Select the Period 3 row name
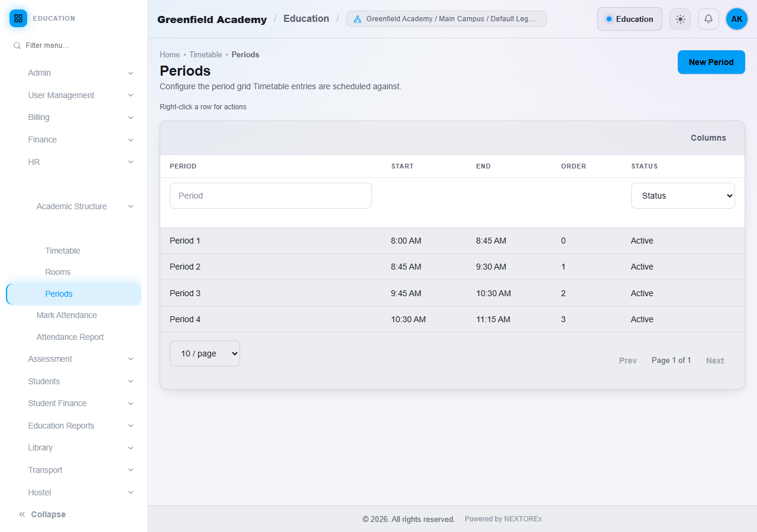The height and width of the screenshot is (532, 757). click(x=185, y=293)
